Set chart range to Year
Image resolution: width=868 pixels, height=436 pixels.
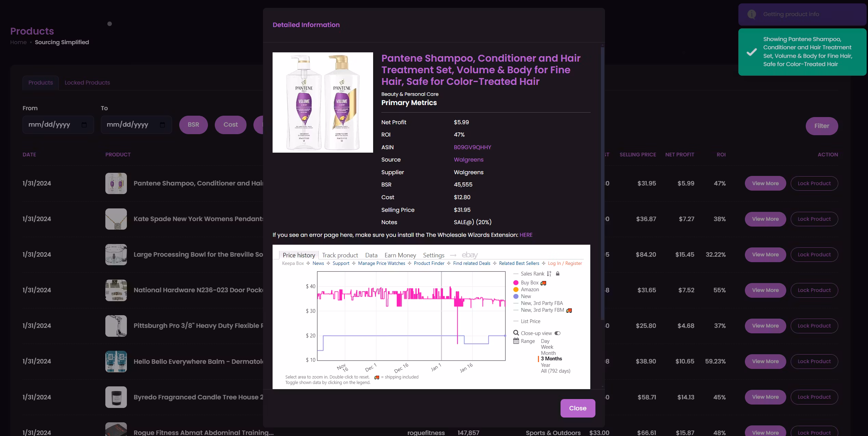click(545, 365)
